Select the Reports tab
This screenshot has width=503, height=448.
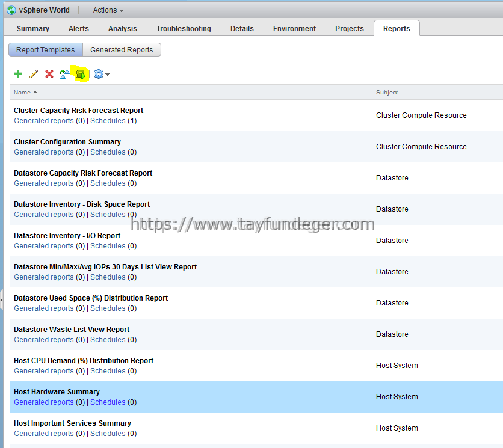pyautogui.click(x=397, y=28)
